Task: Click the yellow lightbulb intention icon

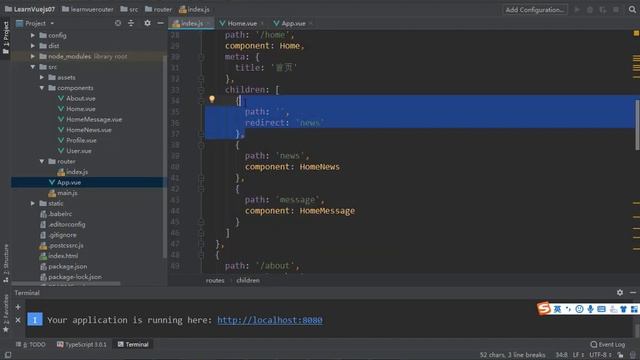Action: [212, 99]
